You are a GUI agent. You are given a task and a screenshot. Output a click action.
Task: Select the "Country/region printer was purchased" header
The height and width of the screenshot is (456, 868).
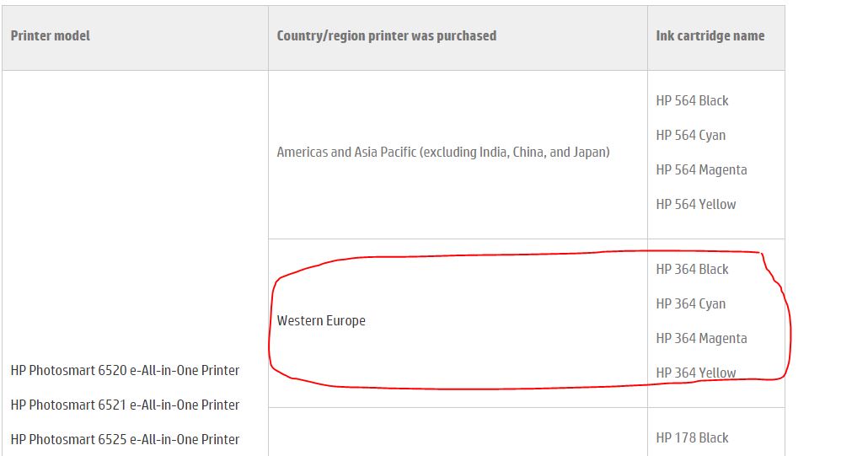point(386,35)
